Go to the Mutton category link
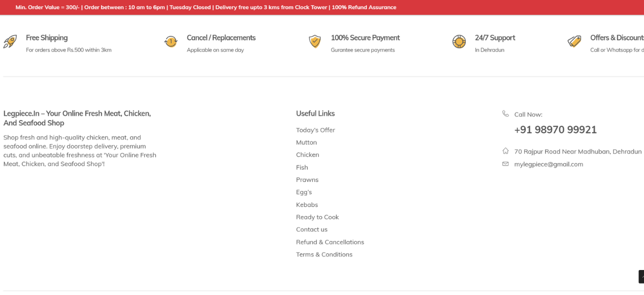The width and height of the screenshot is (644, 295). [306, 142]
